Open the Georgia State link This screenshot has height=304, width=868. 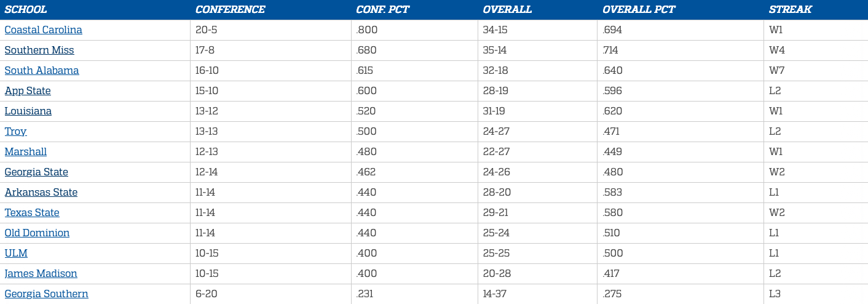coord(36,172)
